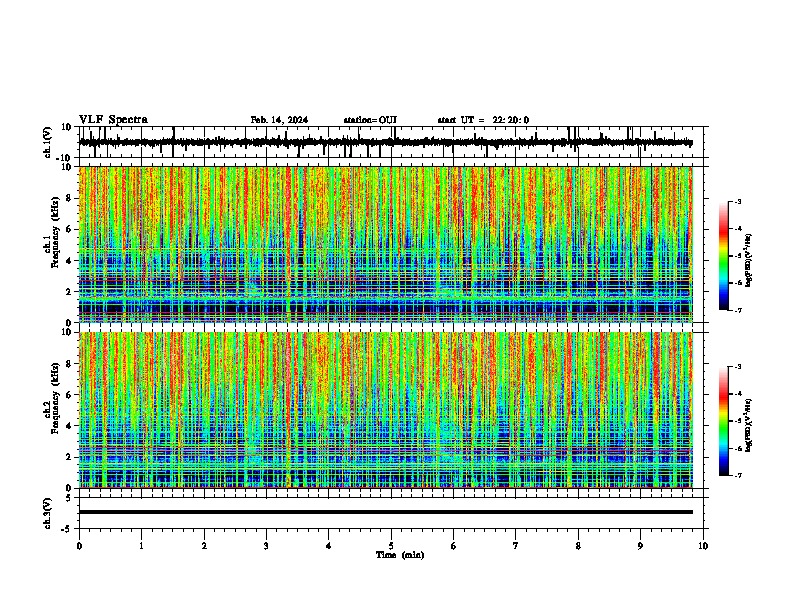Click the ch.1 color bar 'log(PSD)' unit label
The height and width of the screenshot is (612, 792).
coord(748,261)
